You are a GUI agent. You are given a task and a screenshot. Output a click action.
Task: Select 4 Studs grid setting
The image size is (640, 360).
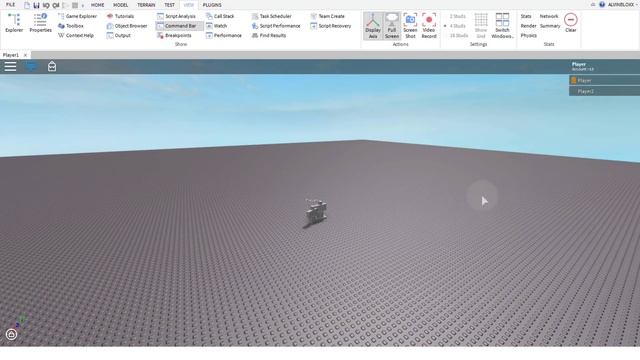pos(457,26)
